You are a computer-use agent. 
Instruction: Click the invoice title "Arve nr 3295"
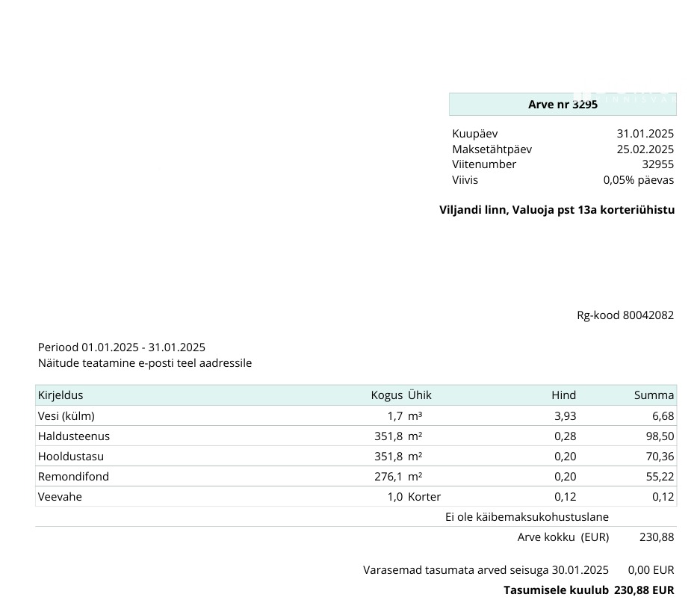[563, 105]
